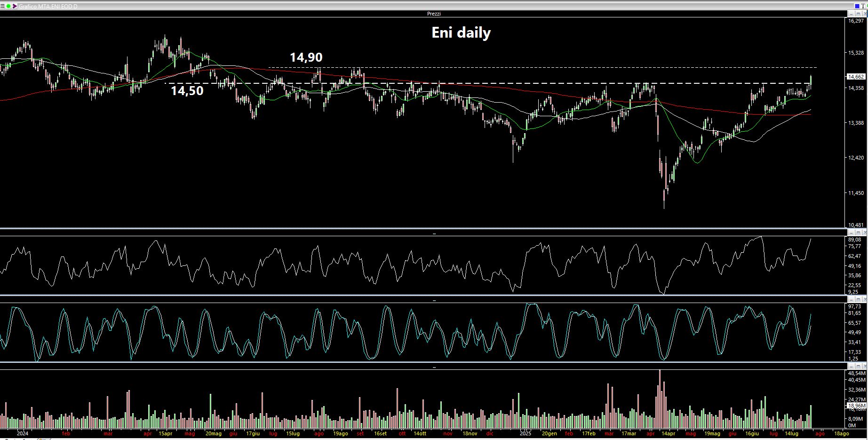Click the '2024' date axis label

click(22, 433)
